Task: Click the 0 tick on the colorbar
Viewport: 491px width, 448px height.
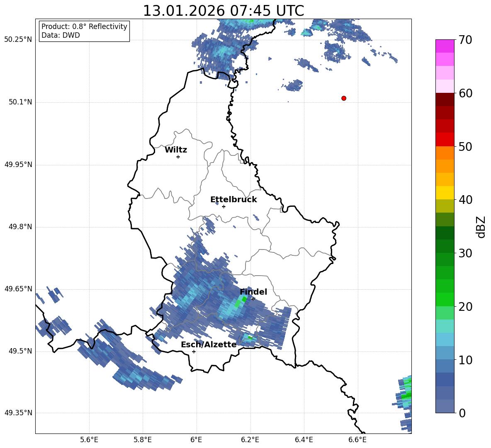Action: pyautogui.click(x=462, y=413)
